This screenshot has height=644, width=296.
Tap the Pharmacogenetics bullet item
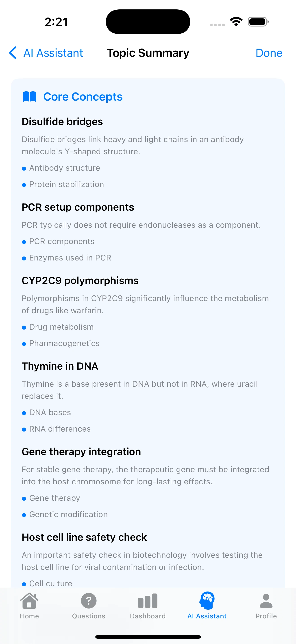coord(64,343)
